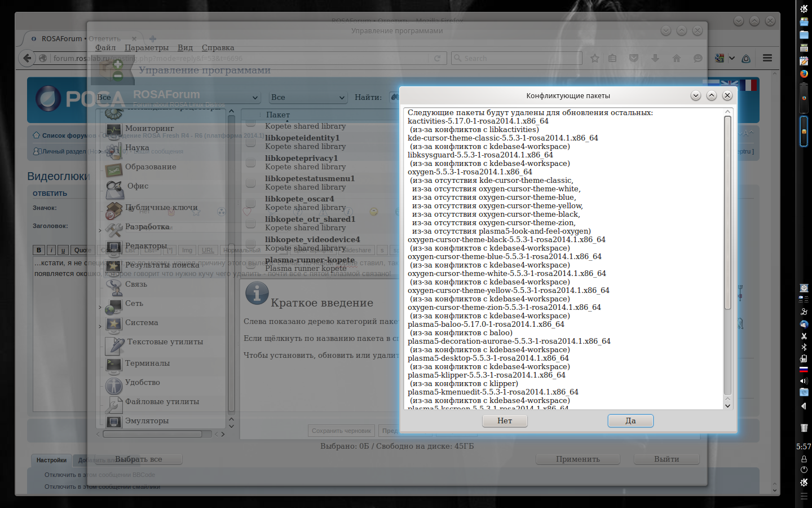812x508 pixels.
Task: Tick the libkopete_otr_shared1 package checkbox
Action: (x=251, y=224)
